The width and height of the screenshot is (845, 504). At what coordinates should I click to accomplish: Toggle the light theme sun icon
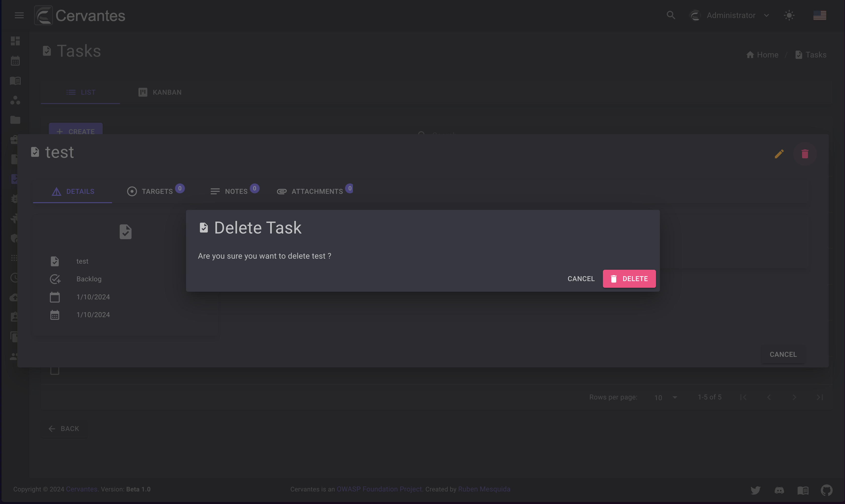[789, 15]
